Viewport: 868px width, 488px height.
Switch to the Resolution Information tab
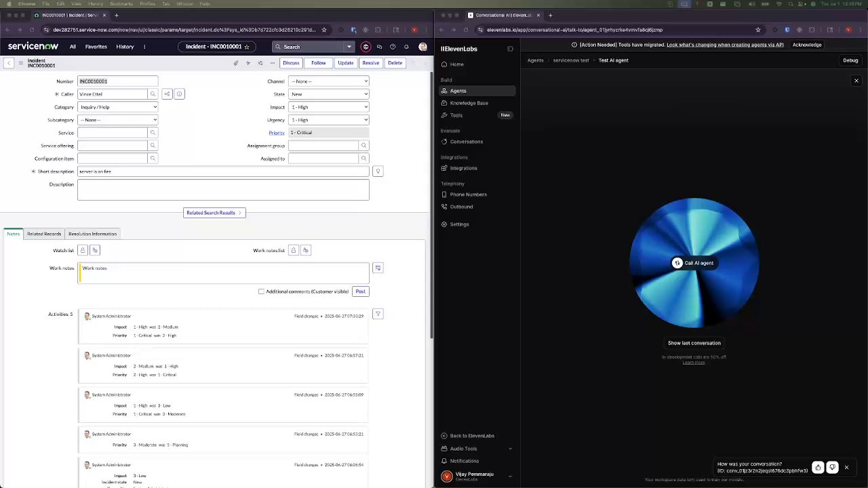coord(92,234)
